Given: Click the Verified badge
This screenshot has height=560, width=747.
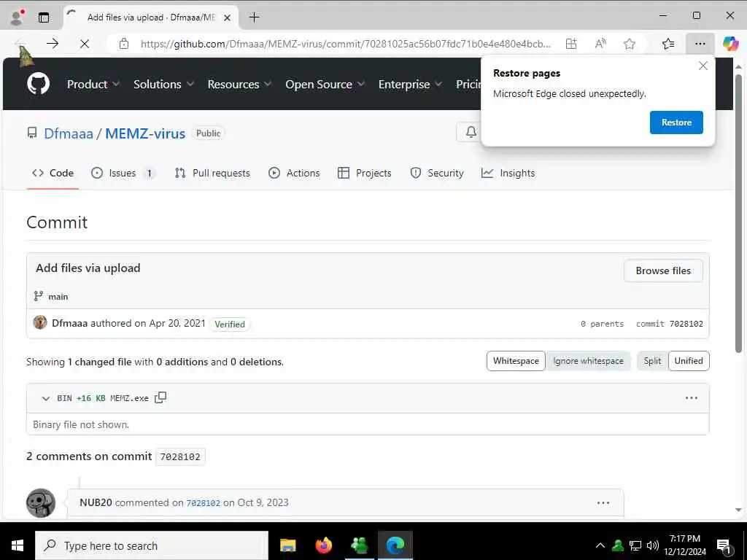Looking at the screenshot, I should pyautogui.click(x=230, y=324).
